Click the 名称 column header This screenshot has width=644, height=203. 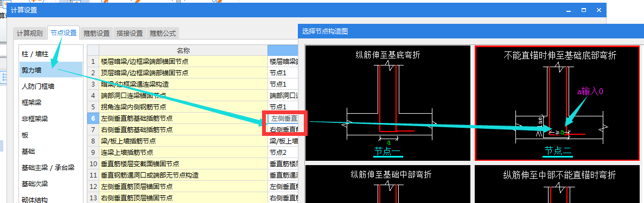tap(183, 50)
